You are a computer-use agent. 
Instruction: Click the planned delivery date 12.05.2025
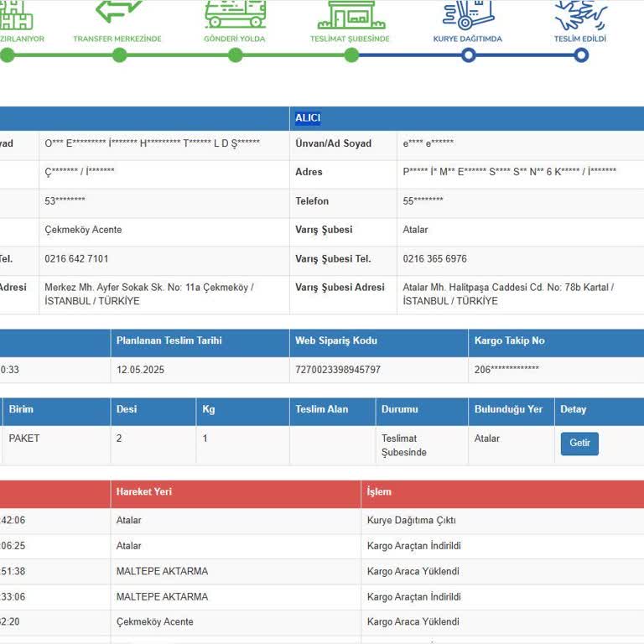[x=139, y=370]
